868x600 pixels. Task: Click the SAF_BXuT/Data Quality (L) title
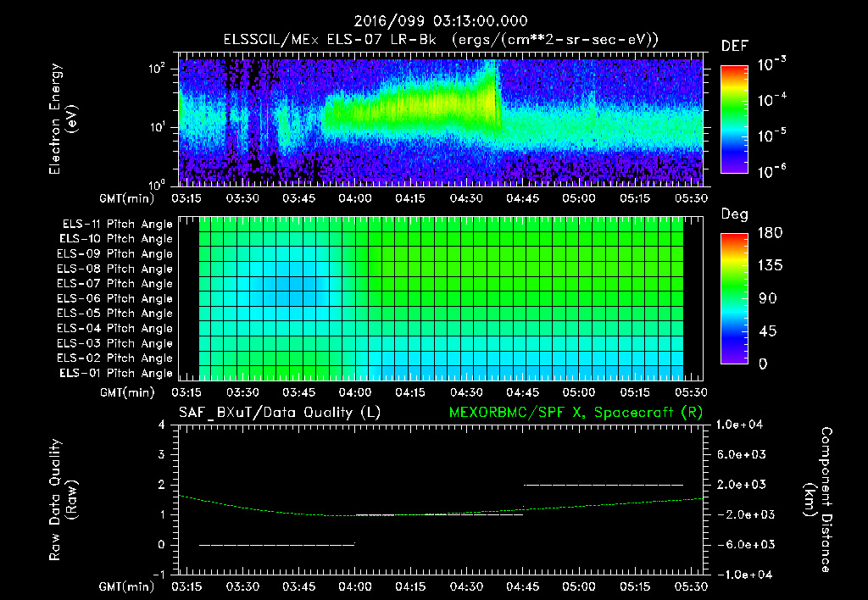tap(280, 413)
